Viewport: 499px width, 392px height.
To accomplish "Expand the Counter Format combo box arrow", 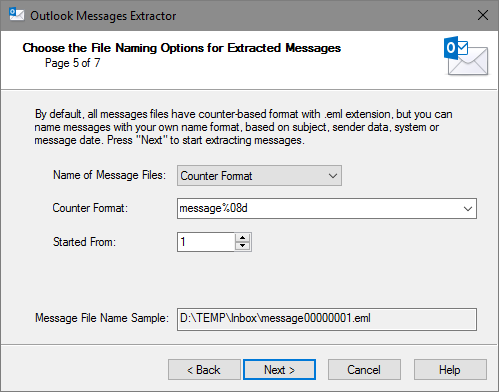I will pos(468,209).
